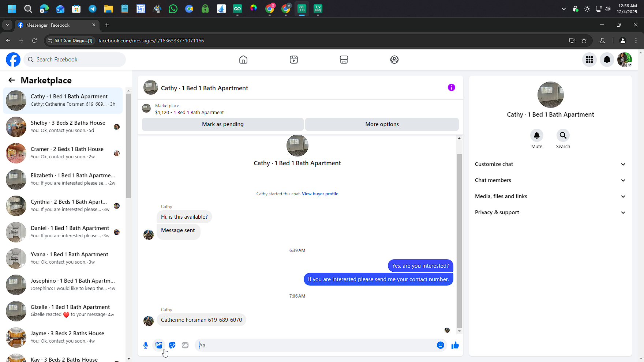Open Daniel 1 Bed 1 Bath Apartment chat
The image size is (644, 362).
pos(63,232)
